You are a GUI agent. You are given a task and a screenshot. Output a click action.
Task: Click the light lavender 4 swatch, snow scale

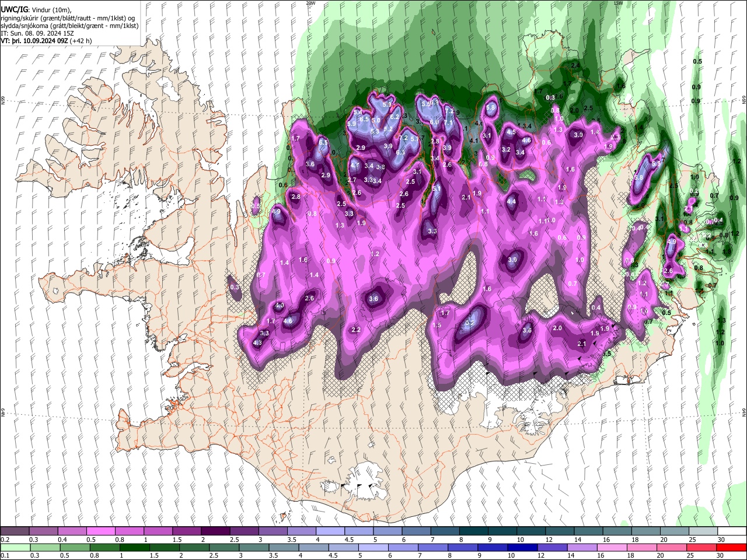(330, 531)
